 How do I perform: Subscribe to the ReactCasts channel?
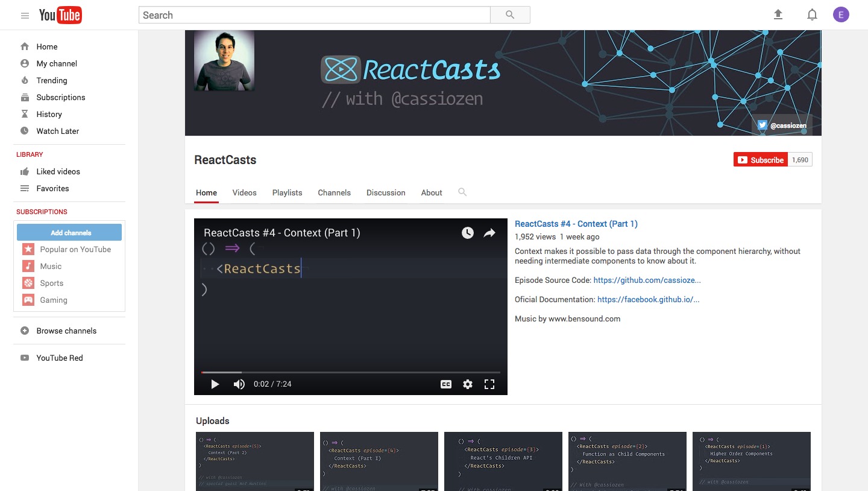point(760,159)
